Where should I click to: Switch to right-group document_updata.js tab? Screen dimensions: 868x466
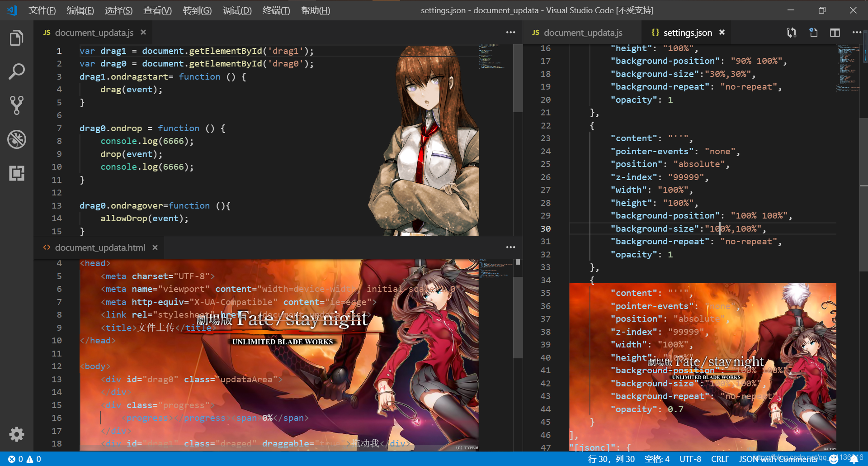[583, 33]
